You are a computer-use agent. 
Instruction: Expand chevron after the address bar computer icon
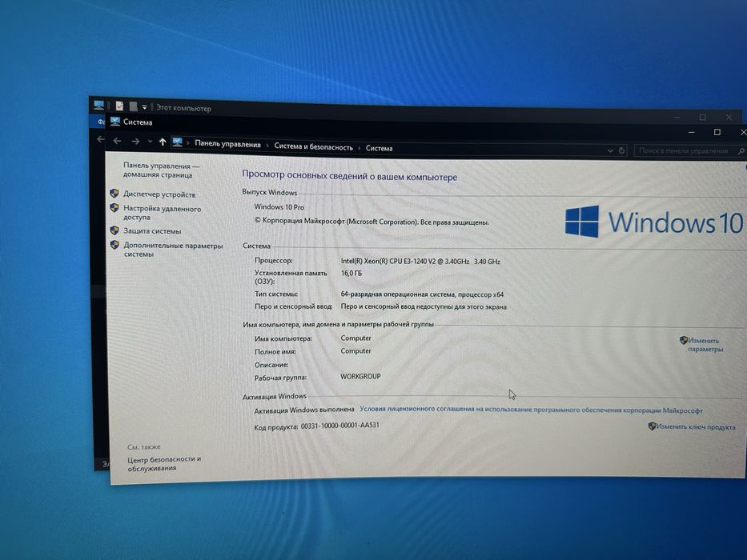click(187, 143)
